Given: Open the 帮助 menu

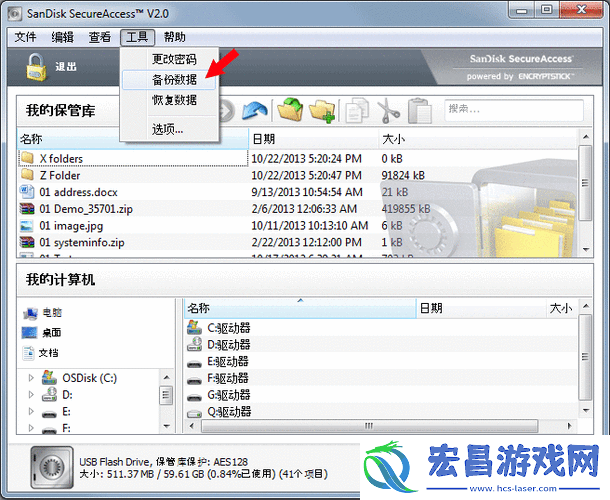Looking at the screenshot, I should tap(174, 37).
